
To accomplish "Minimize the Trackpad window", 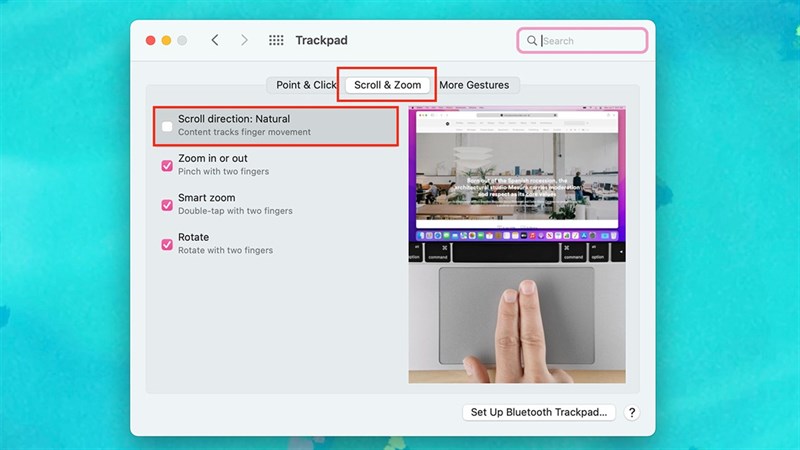I will point(166,40).
